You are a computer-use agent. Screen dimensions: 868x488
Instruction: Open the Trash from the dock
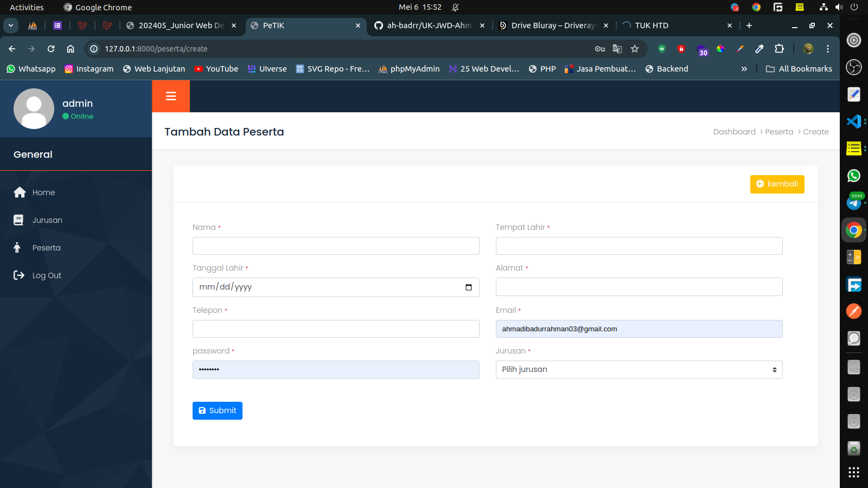tap(854, 448)
